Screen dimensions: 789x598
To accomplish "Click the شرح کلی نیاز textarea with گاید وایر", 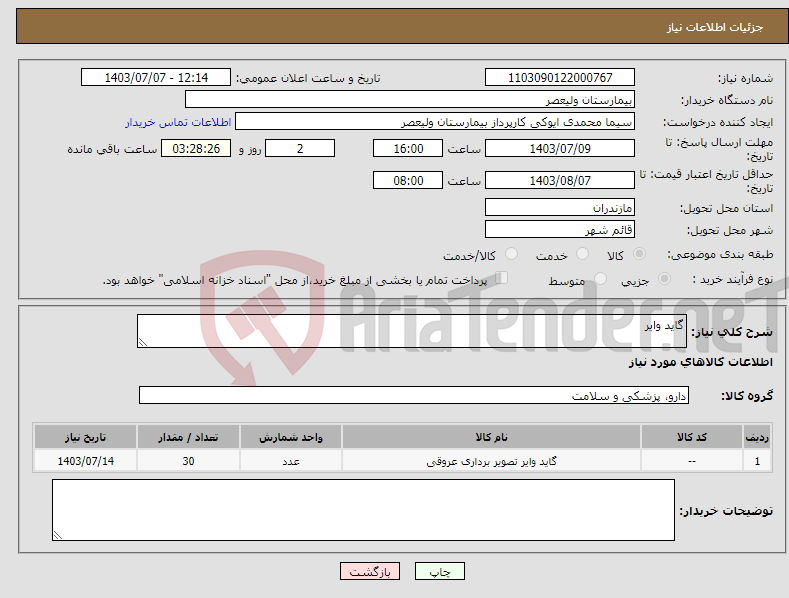I will pyautogui.click(x=412, y=331).
